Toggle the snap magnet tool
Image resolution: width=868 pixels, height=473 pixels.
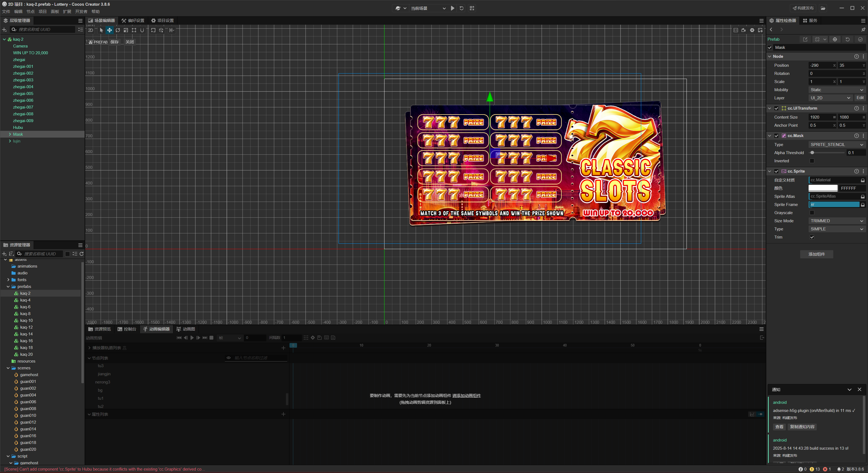(142, 30)
